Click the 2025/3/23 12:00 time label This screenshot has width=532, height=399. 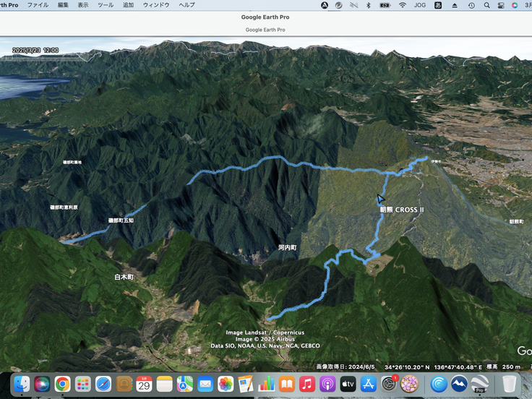pos(36,51)
